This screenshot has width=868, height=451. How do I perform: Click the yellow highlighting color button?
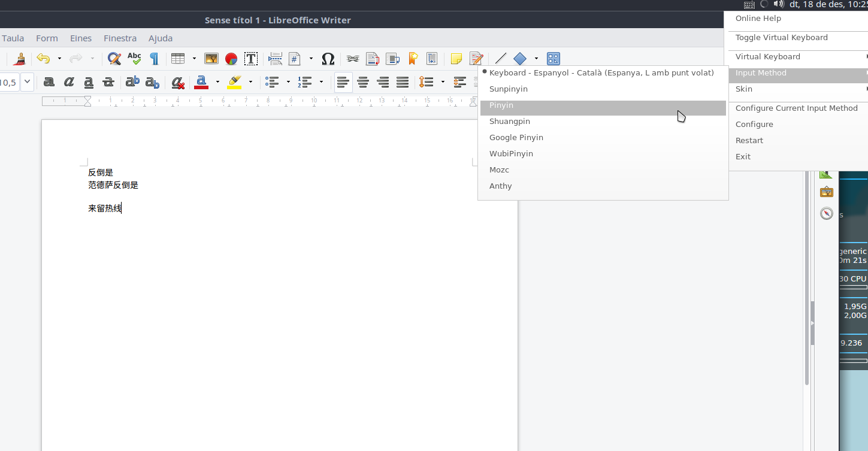234,82
